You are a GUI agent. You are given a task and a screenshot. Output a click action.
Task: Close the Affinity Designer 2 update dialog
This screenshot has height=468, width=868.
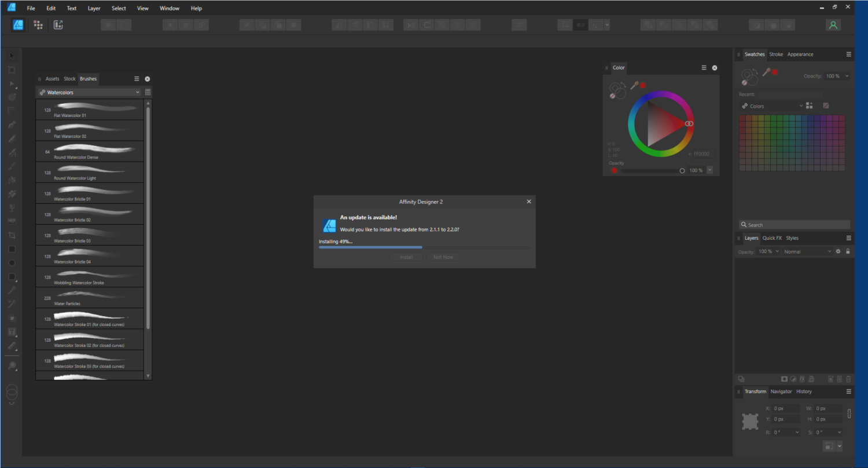[529, 202]
